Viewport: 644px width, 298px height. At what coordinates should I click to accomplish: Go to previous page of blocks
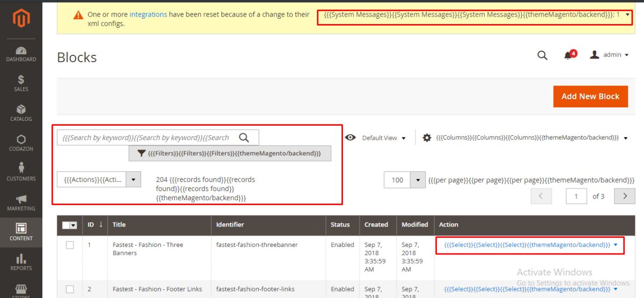541,196
